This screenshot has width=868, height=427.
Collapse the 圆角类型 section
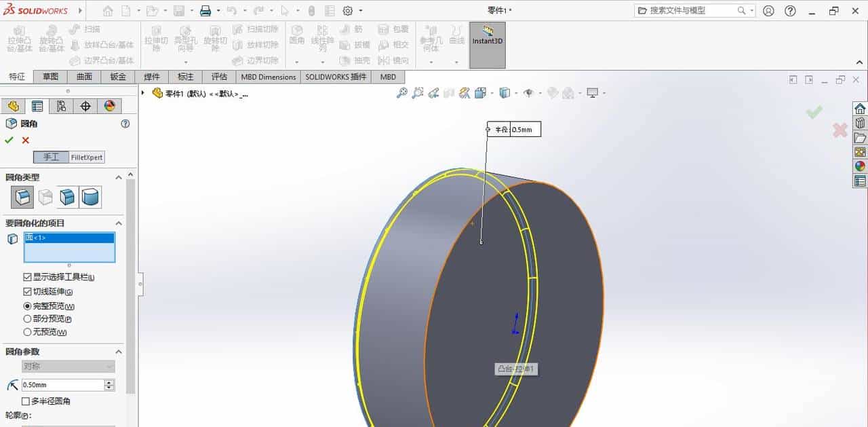[x=118, y=177]
